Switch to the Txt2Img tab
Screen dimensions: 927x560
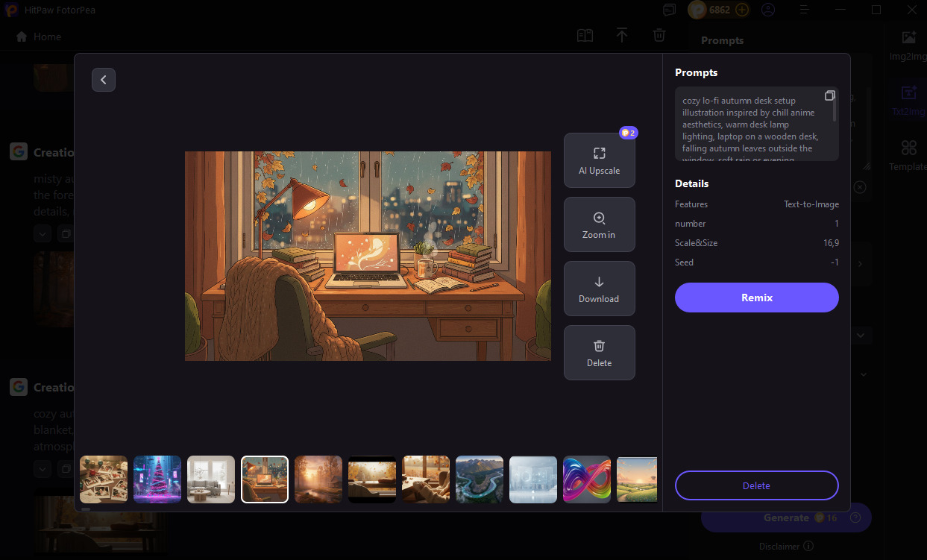(908, 101)
